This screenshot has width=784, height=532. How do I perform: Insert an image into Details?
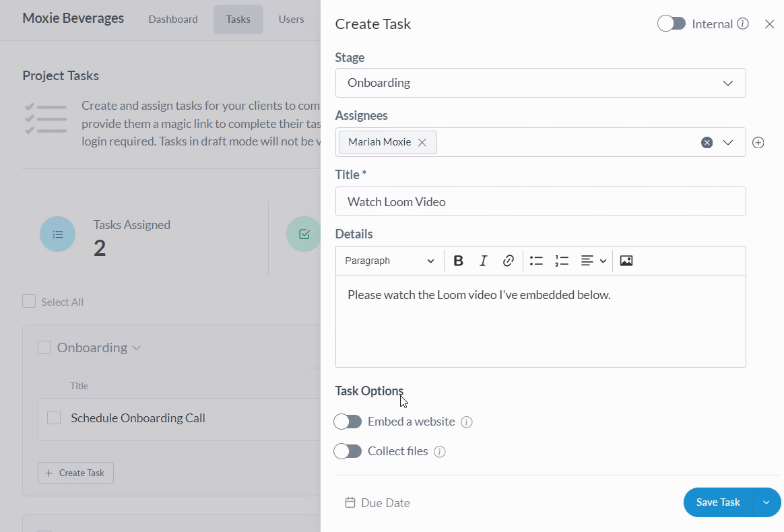(x=626, y=261)
